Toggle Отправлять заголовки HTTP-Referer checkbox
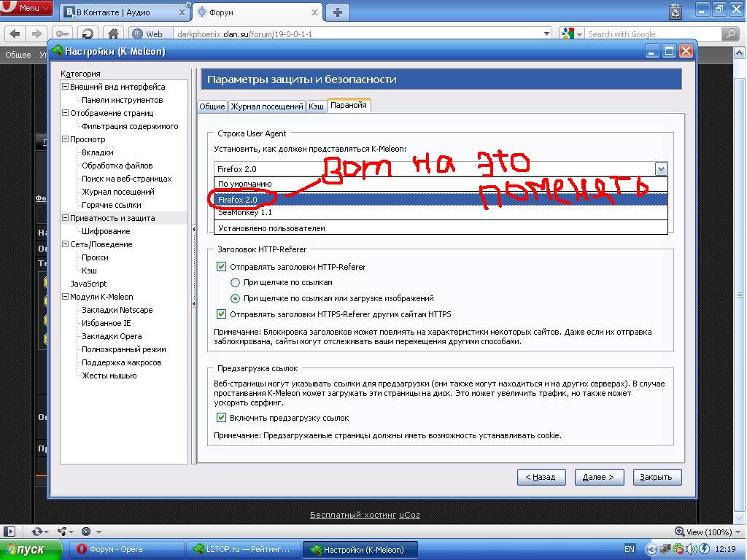 [221, 267]
